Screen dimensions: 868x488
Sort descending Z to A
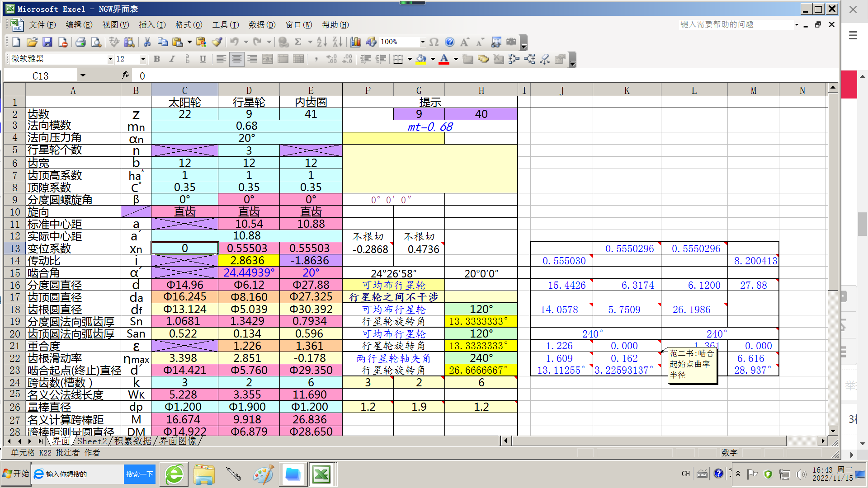pos(337,42)
